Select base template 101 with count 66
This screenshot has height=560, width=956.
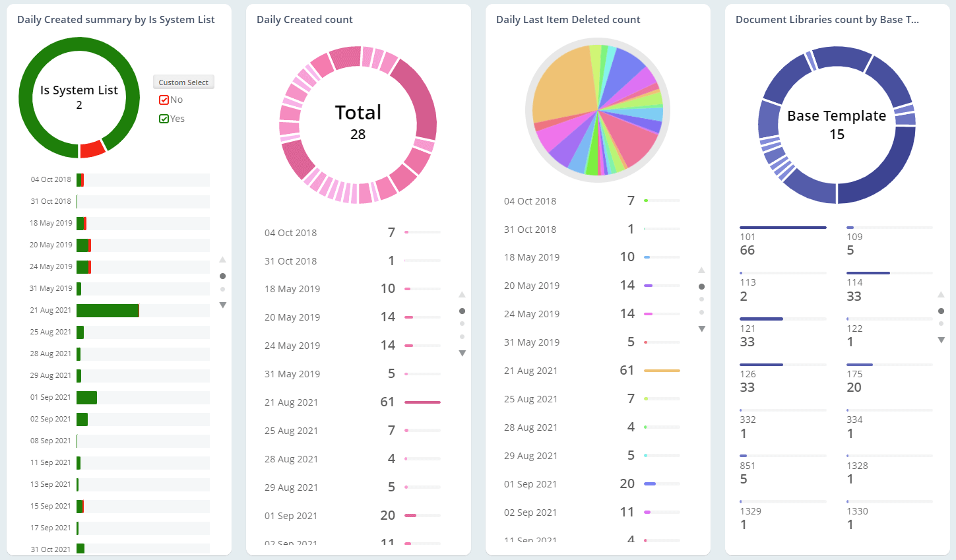[782, 242]
